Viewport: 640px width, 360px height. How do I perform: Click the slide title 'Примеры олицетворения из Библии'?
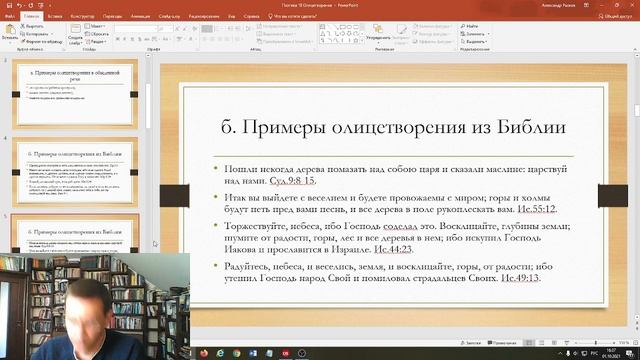coord(393,127)
